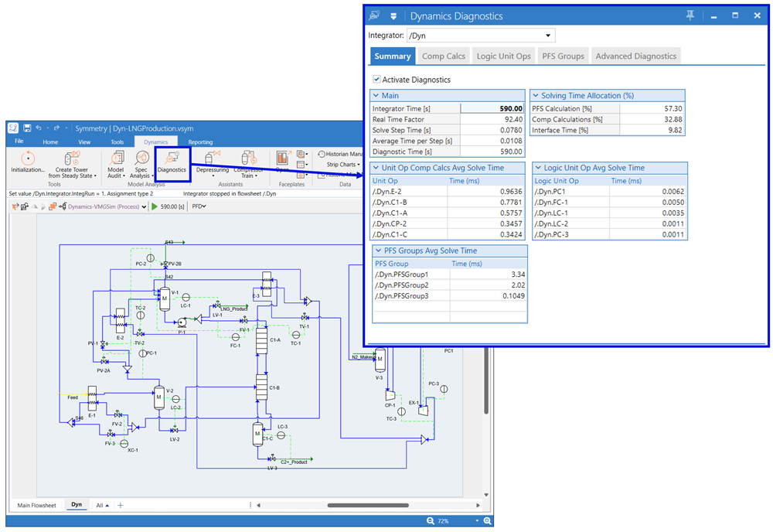Click the Save icon in the title bar
The height and width of the screenshot is (532, 773).
[26, 128]
